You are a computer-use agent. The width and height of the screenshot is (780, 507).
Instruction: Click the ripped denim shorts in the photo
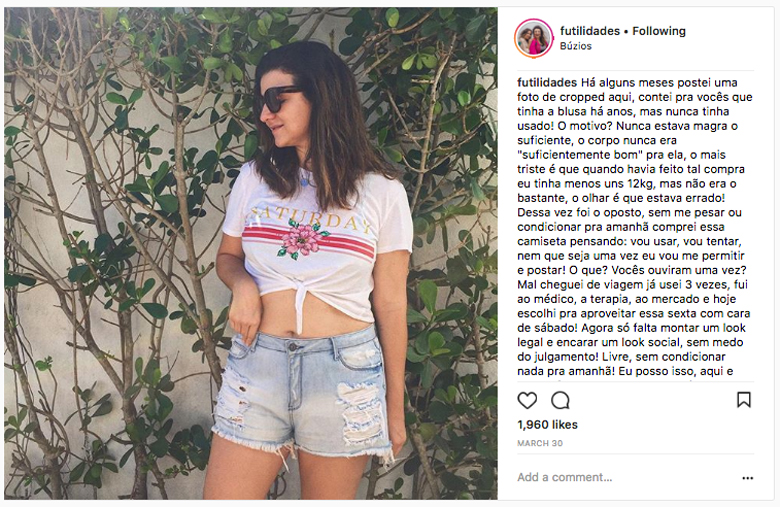tap(301, 392)
